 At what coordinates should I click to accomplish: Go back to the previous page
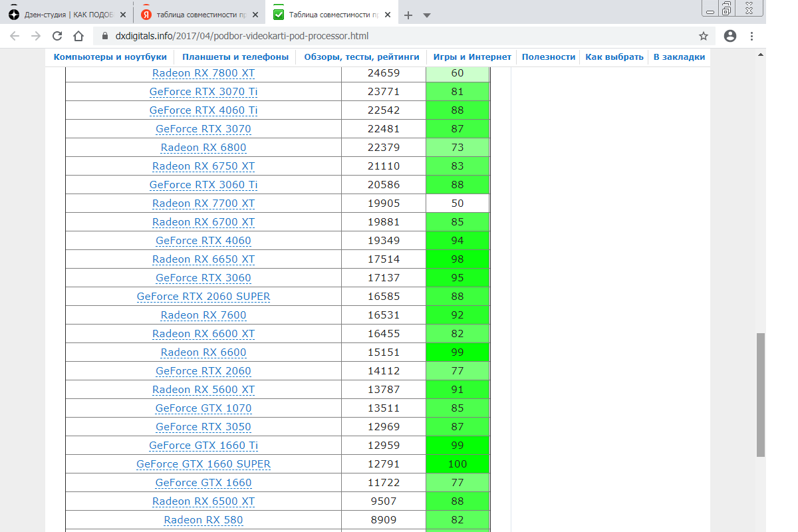pyautogui.click(x=15, y=36)
